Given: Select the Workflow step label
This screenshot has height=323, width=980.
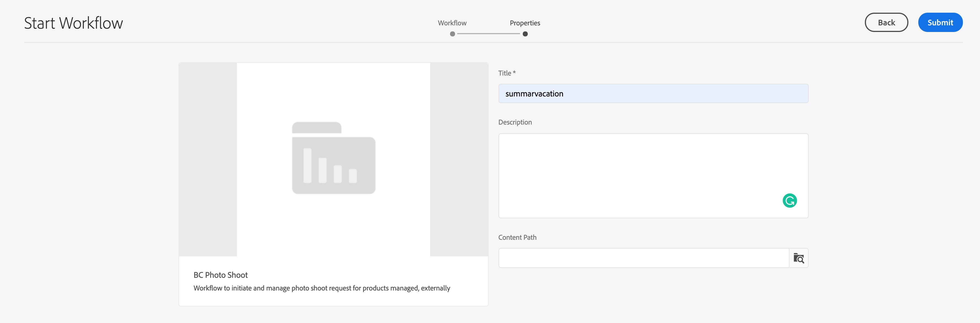Looking at the screenshot, I should point(452,23).
